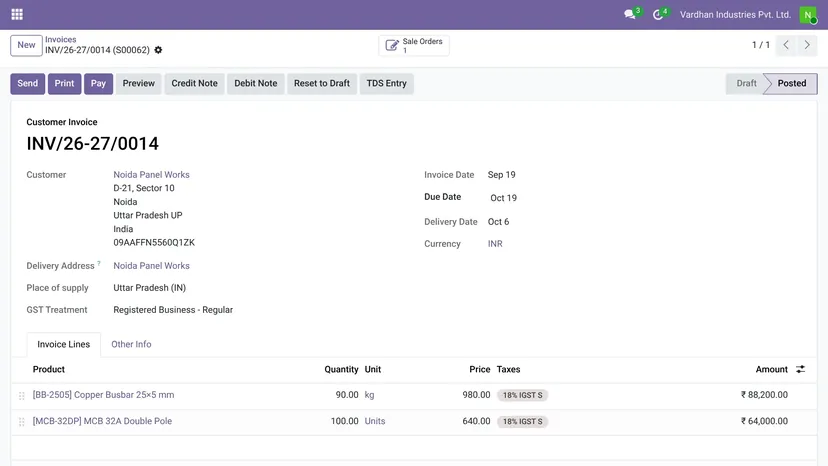Click the Price column header

click(x=479, y=369)
